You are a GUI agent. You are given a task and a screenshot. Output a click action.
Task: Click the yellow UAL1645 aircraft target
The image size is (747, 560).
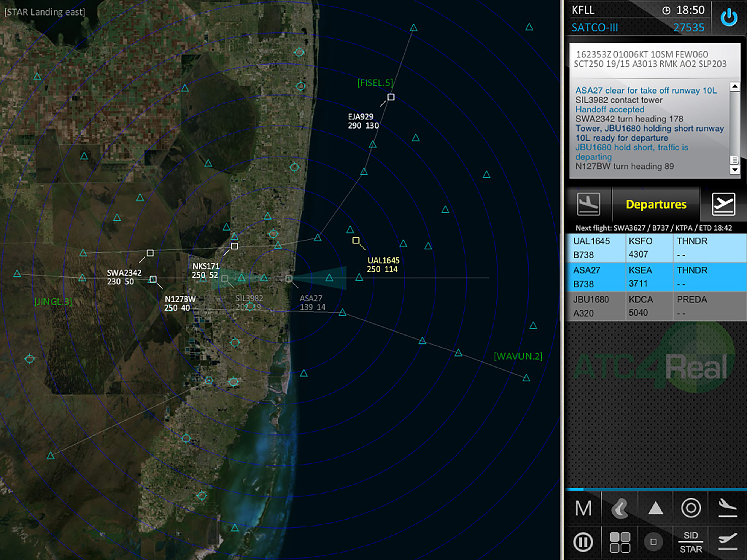click(x=356, y=240)
